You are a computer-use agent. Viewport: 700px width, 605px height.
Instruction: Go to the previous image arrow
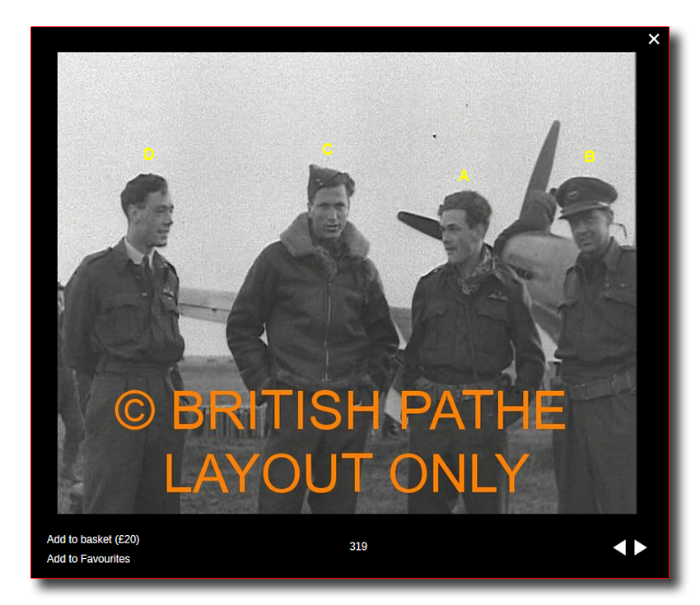(619, 547)
